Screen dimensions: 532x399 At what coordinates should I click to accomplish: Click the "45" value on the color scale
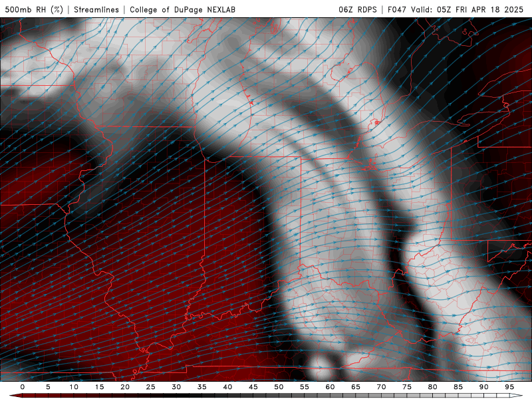tap(253, 387)
